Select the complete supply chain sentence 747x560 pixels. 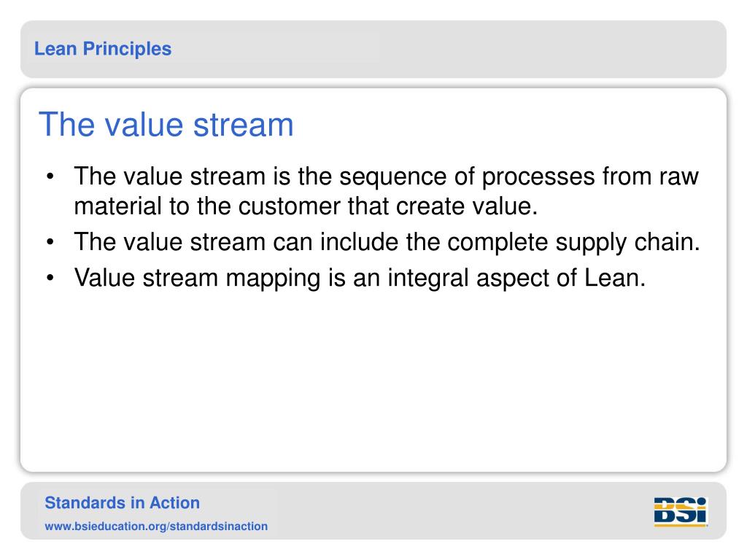pyautogui.click(x=387, y=242)
